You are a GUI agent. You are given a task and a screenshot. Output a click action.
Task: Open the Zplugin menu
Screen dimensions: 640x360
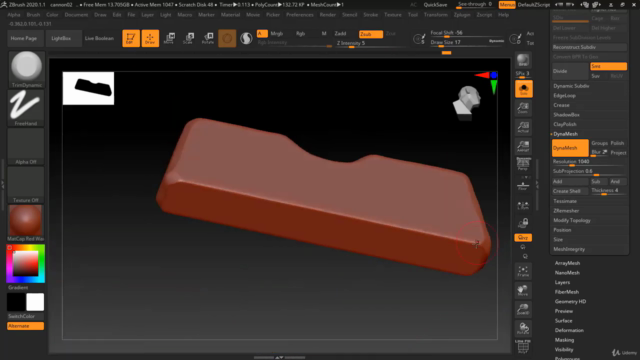[462, 15]
